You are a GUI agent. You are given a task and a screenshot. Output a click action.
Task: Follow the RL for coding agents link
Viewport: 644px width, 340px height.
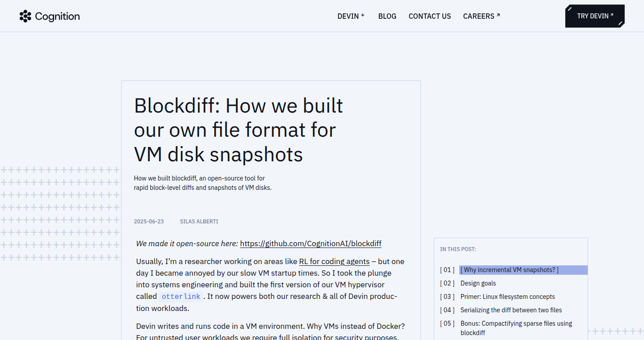tap(335, 261)
